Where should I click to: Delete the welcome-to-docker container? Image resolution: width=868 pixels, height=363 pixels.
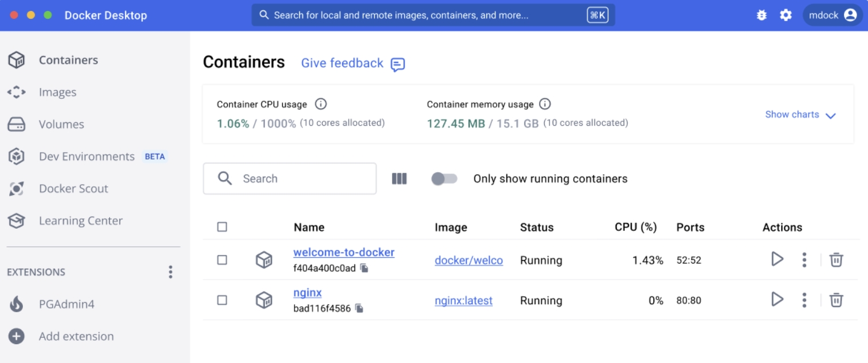click(836, 260)
